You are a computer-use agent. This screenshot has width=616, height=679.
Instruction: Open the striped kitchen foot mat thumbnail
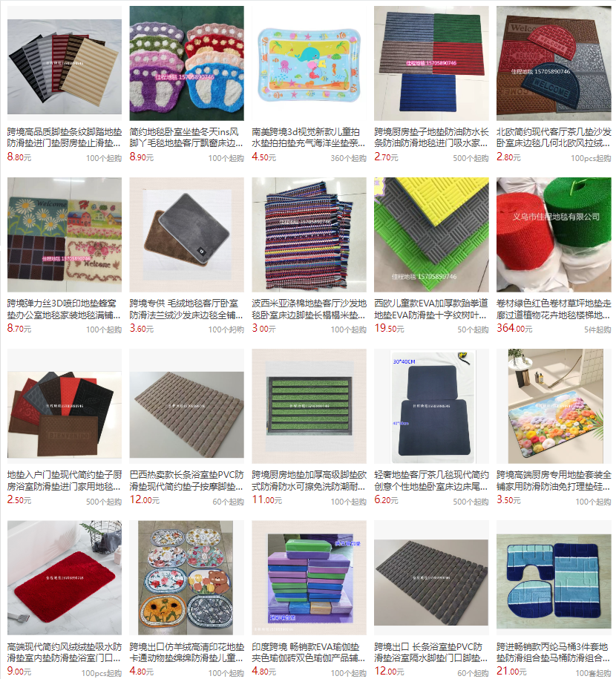(x=65, y=63)
